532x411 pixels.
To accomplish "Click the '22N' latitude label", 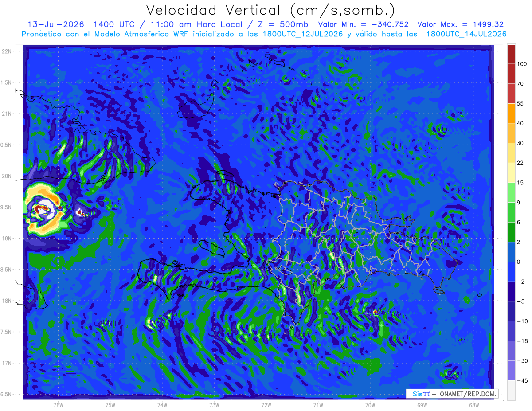I will [7, 51].
